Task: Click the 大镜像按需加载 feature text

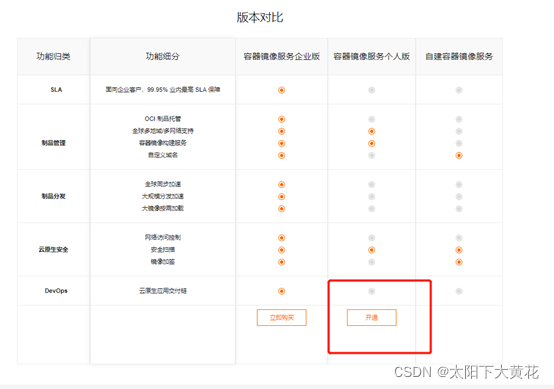Action: pos(163,208)
